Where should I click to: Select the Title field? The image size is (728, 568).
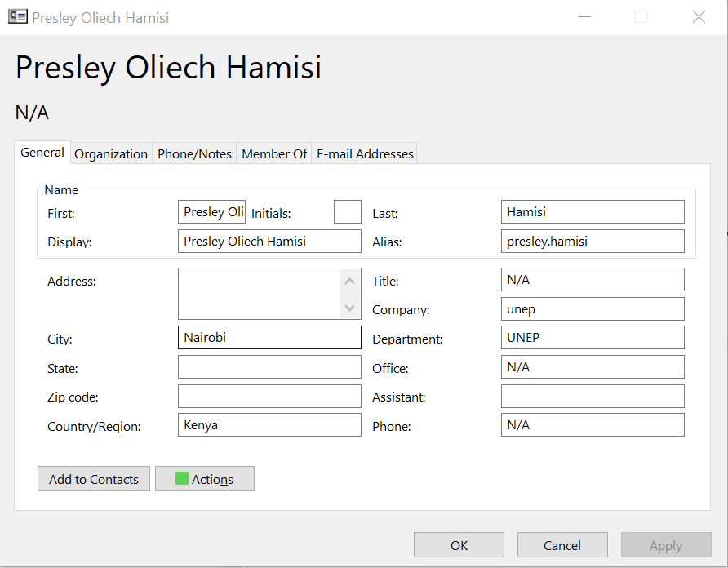click(x=593, y=280)
